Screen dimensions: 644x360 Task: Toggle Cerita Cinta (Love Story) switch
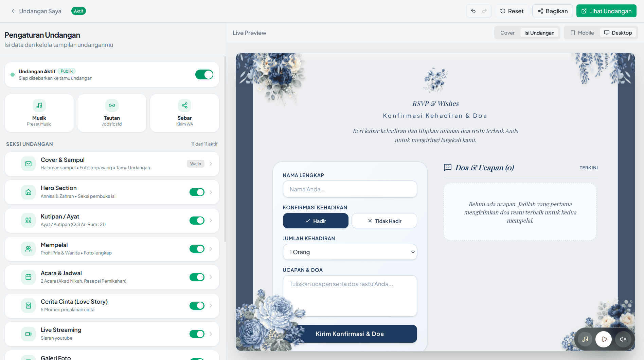(x=197, y=306)
